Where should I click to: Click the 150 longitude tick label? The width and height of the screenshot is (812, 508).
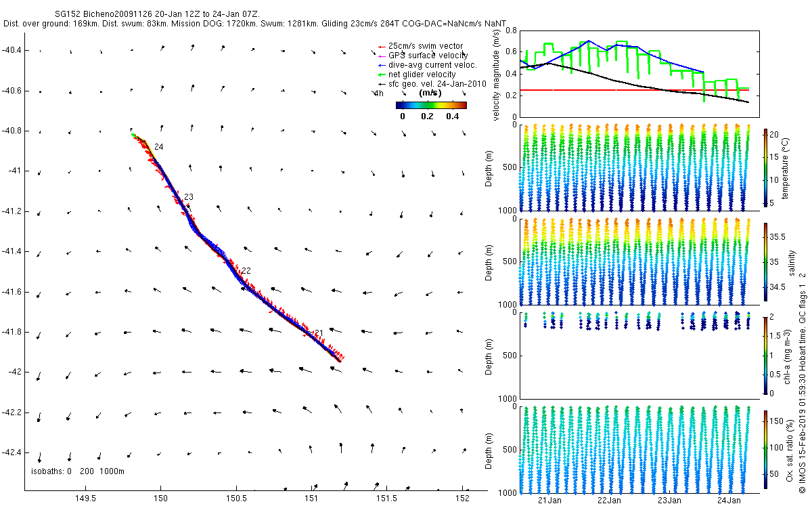click(160, 499)
